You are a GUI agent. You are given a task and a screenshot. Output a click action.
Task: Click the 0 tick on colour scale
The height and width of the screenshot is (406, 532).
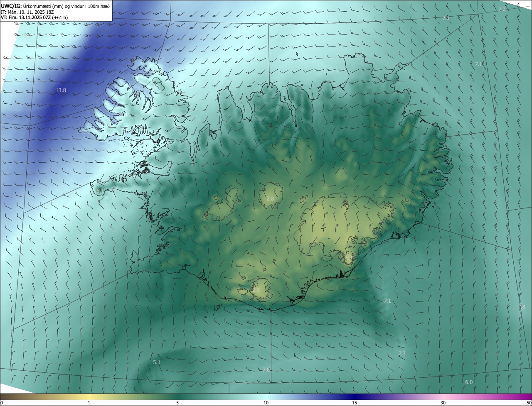[x=2, y=403]
